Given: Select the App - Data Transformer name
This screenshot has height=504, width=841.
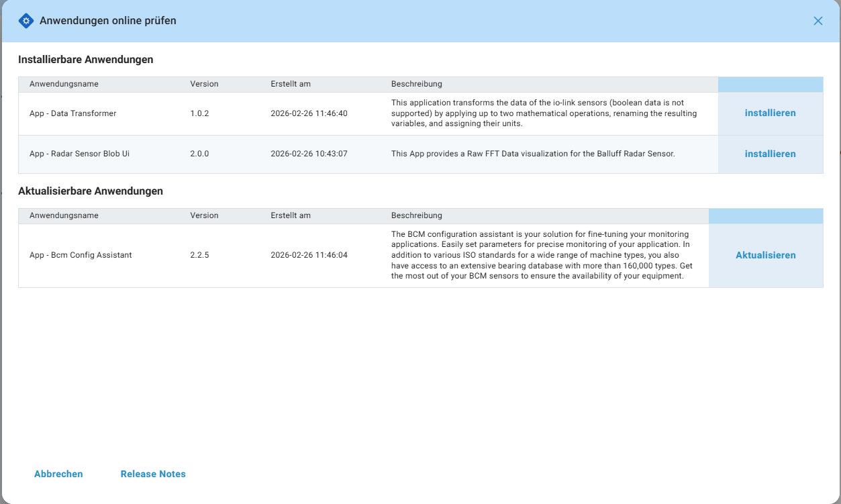Looking at the screenshot, I should (72, 114).
